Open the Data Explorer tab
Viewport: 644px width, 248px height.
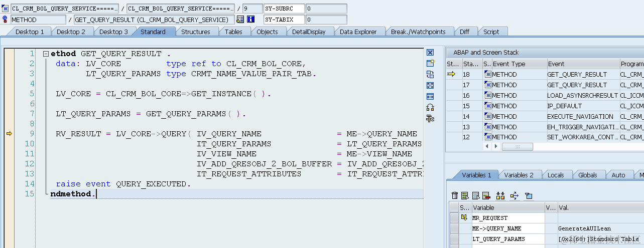coord(358,32)
